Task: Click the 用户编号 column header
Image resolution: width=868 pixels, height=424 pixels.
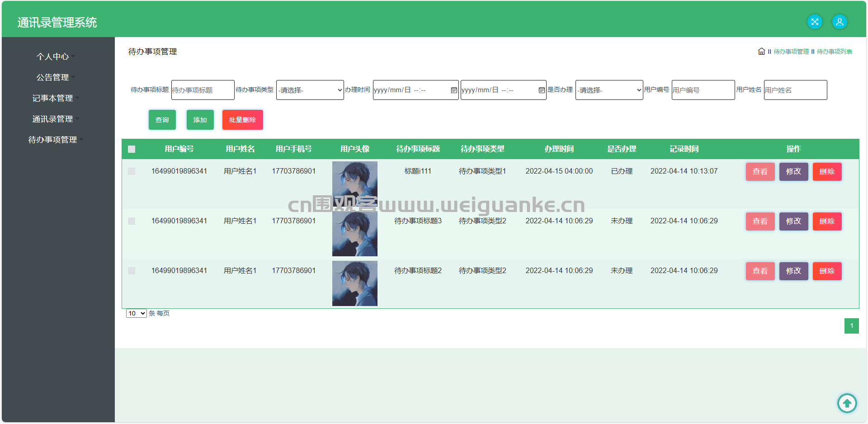Action: click(x=179, y=149)
